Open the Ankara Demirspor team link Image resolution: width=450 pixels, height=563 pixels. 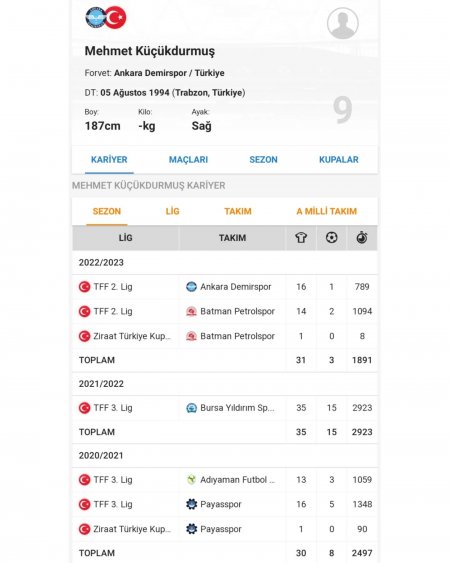pyautogui.click(x=235, y=287)
